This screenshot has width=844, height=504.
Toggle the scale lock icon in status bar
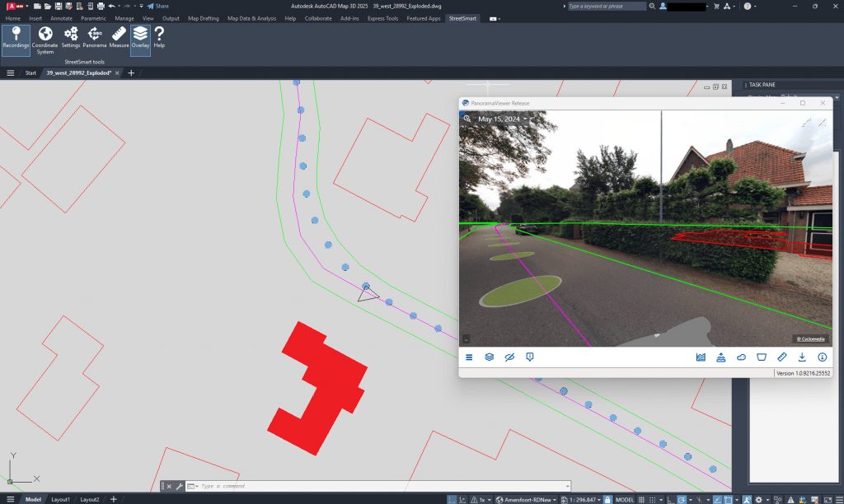(607, 500)
